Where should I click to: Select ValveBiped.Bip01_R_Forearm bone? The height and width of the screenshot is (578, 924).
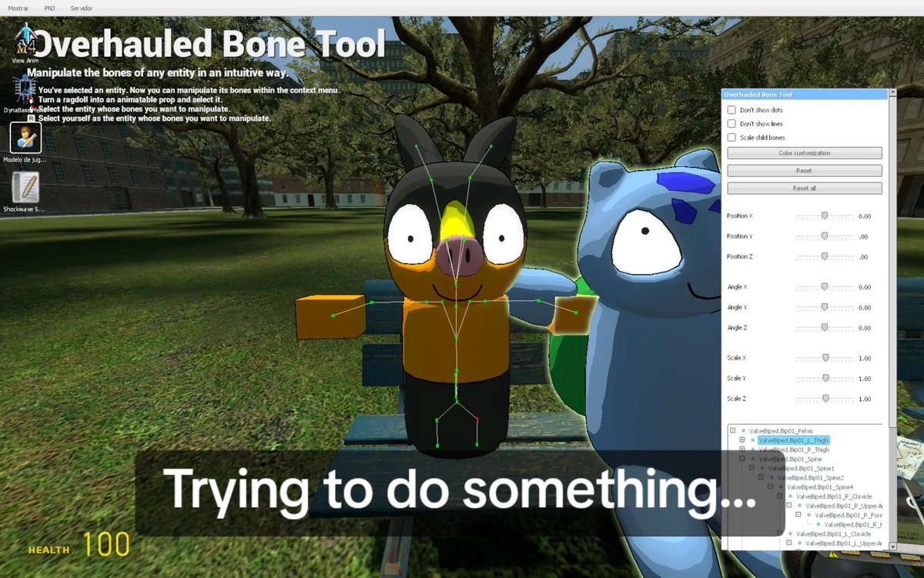(848, 515)
